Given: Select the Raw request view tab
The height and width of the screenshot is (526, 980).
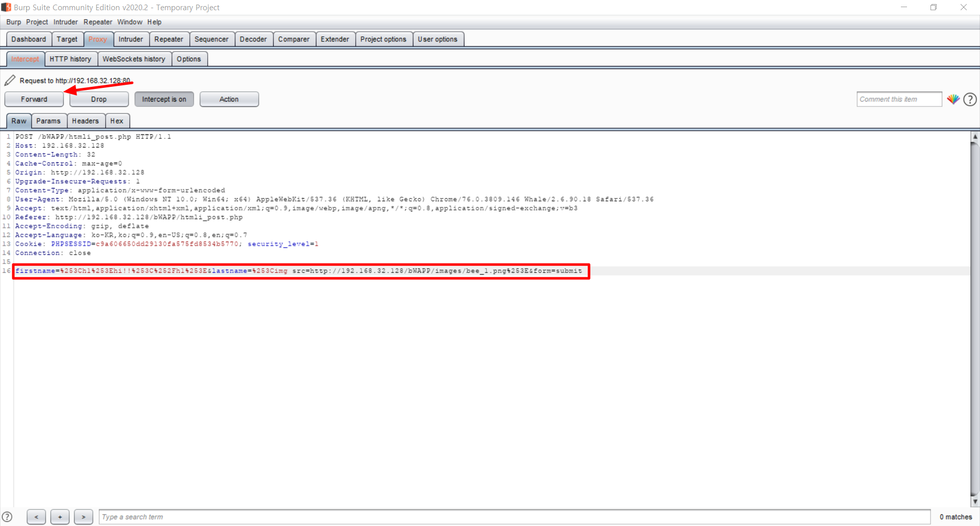Looking at the screenshot, I should 19,121.
